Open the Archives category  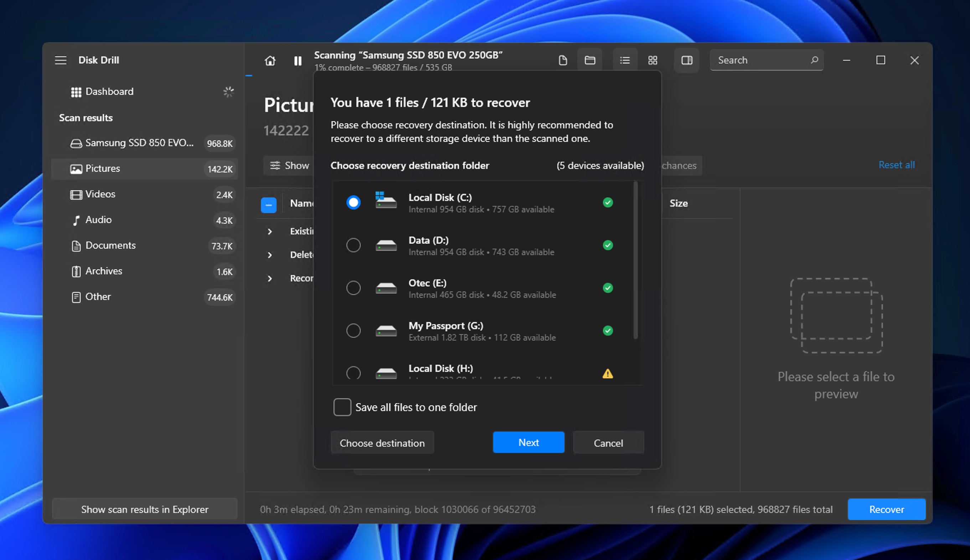[x=145, y=271]
